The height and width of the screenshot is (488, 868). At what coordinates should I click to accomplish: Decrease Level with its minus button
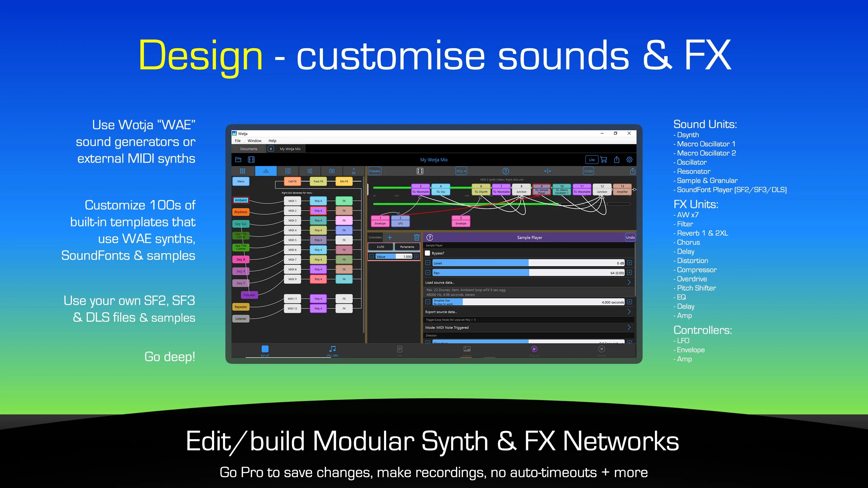pyautogui.click(x=428, y=263)
